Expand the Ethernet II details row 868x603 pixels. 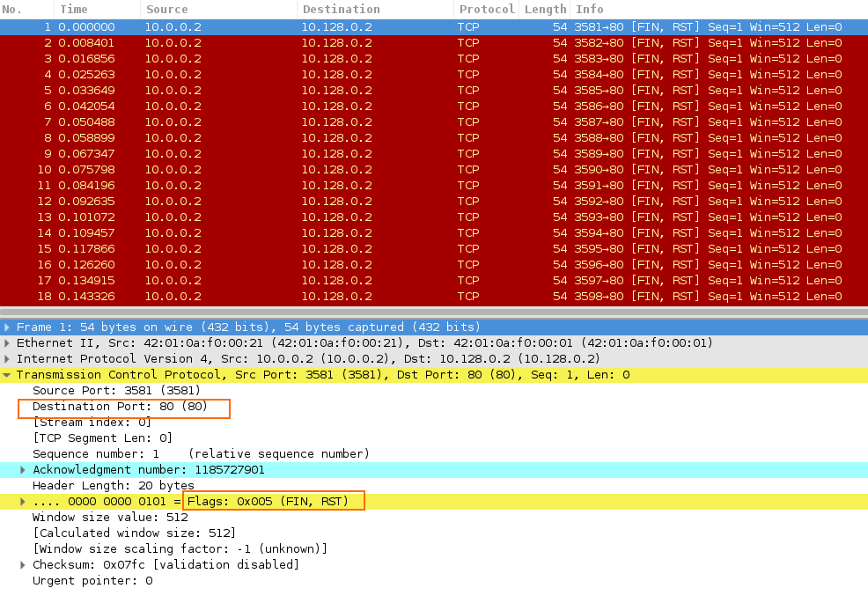7,343
